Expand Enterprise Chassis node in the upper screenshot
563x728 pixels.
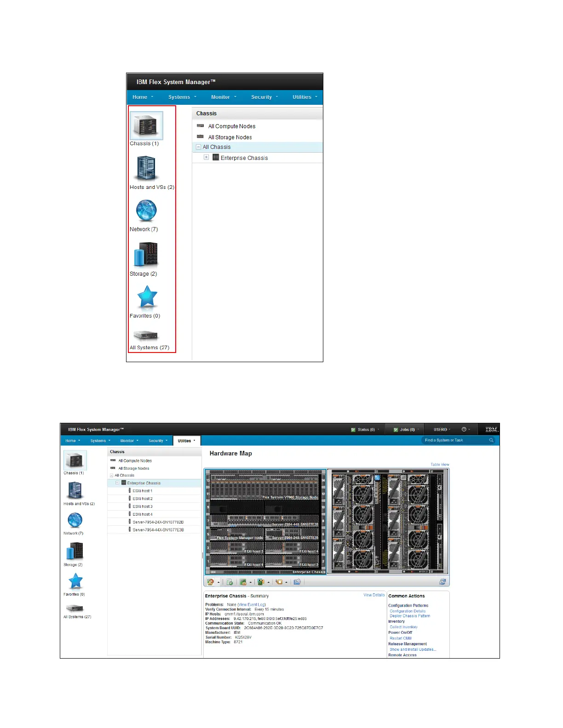(x=207, y=157)
